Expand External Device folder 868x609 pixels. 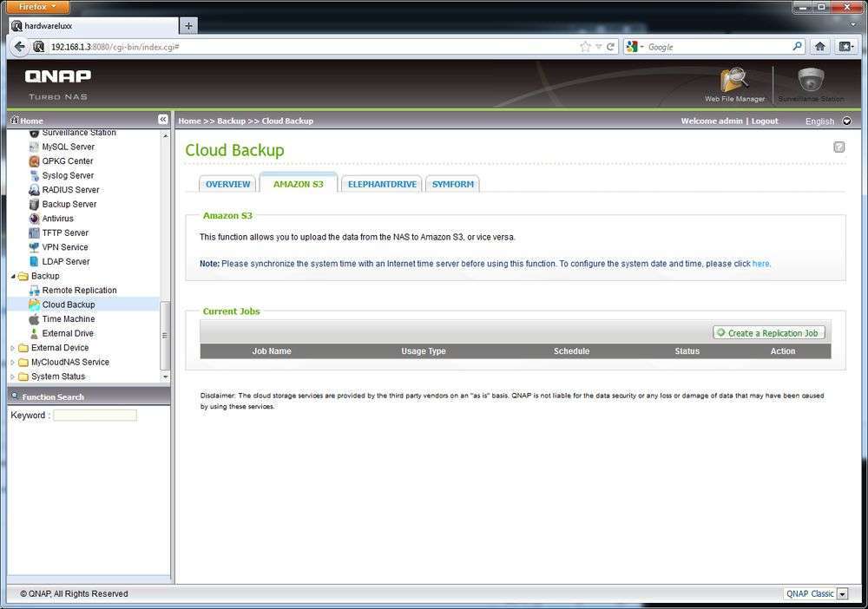(x=13, y=349)
